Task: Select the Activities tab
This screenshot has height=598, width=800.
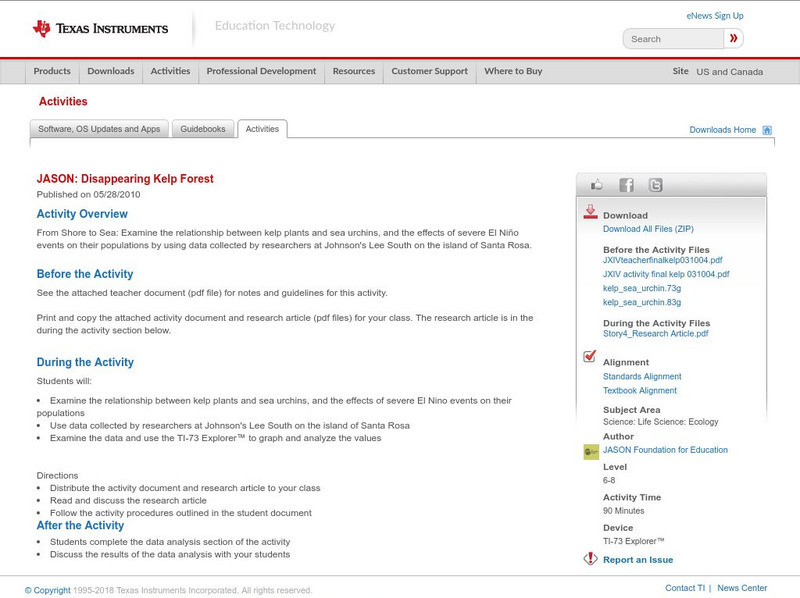Action: point(262,129)
